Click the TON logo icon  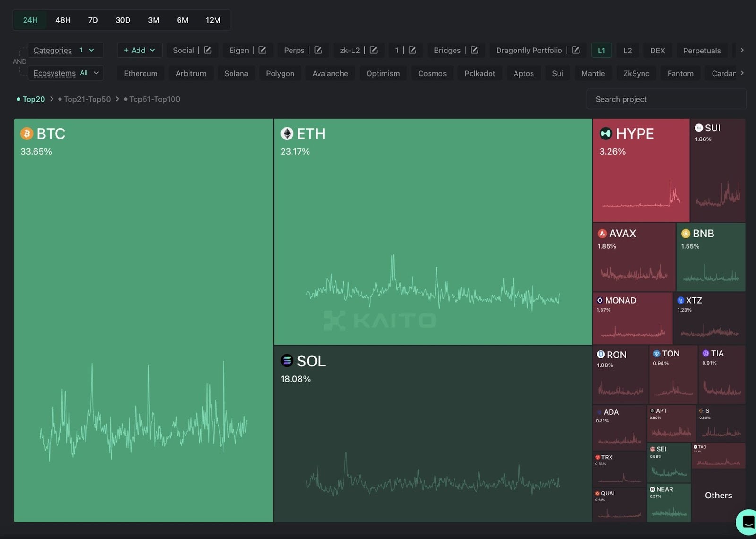656,354
